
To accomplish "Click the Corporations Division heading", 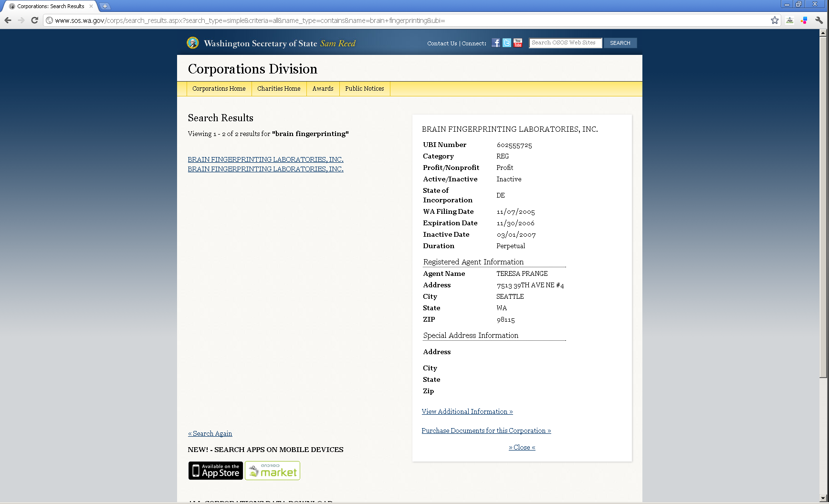I will (x=252, y=69).
